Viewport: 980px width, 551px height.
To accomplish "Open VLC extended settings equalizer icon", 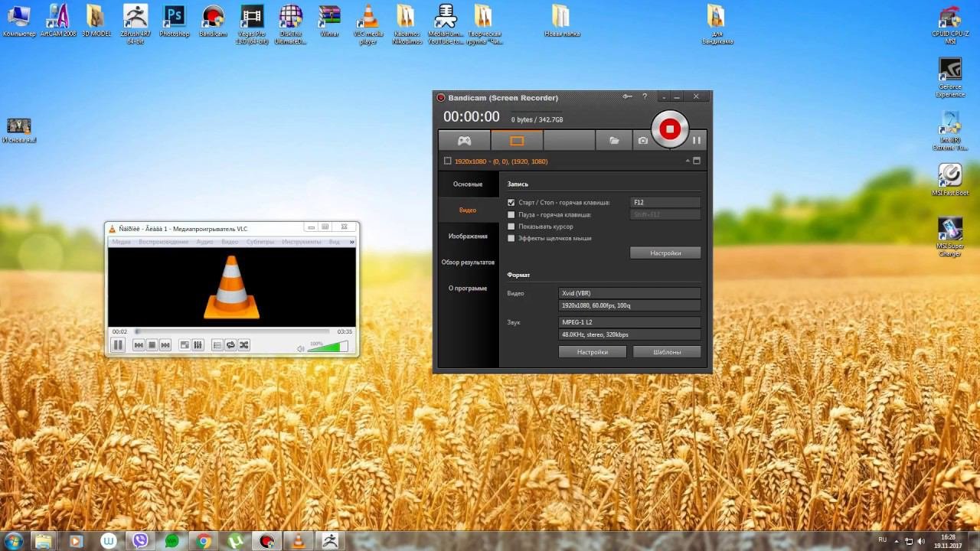I will point(198,345).
